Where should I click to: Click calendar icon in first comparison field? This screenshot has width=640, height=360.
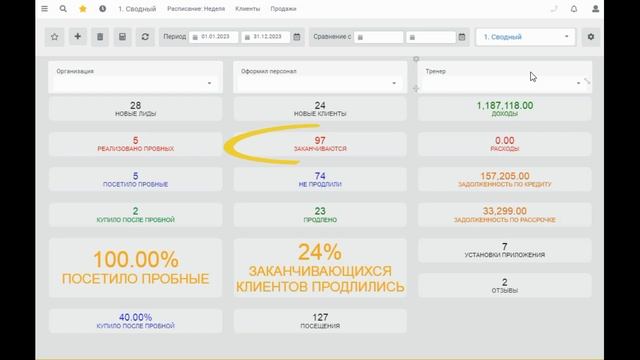360,37
